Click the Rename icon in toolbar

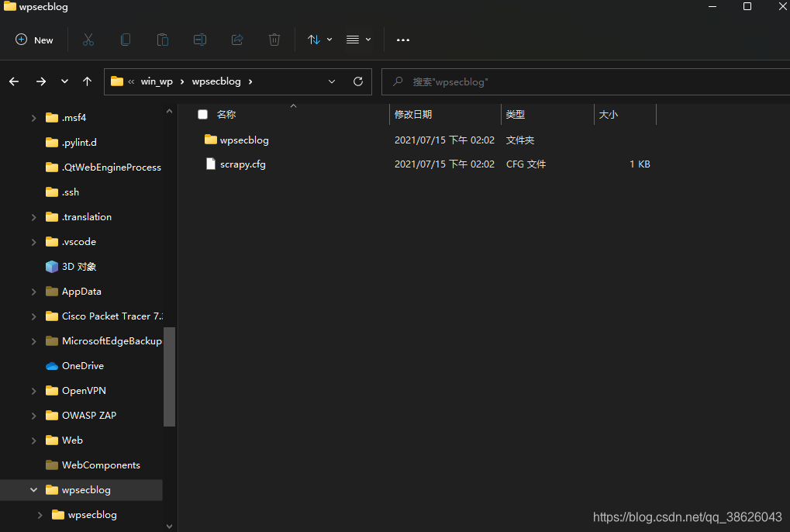click(x=200, y=40)
